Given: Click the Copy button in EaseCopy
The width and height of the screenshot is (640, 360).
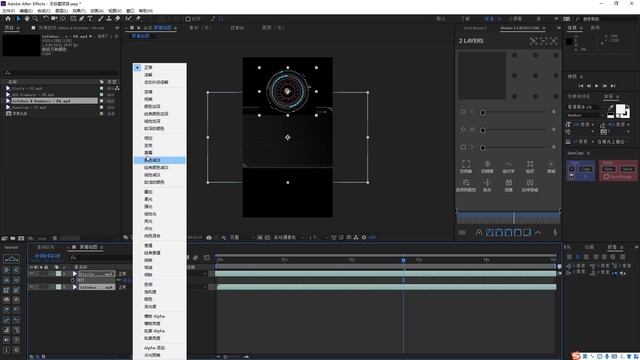Looking at the screenshot, I should pos(585,169).
